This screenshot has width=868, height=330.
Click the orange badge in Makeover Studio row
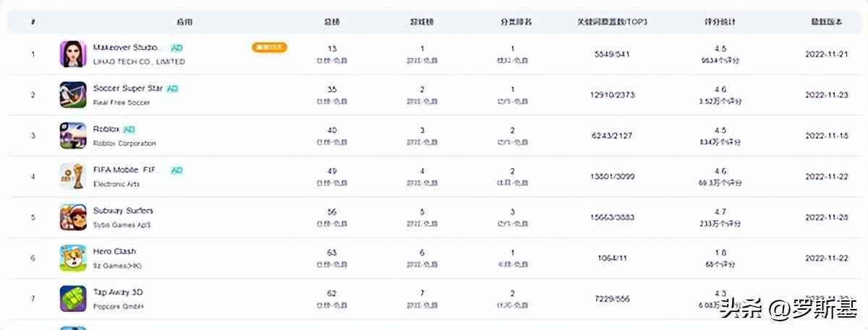(x=269, y=48)
